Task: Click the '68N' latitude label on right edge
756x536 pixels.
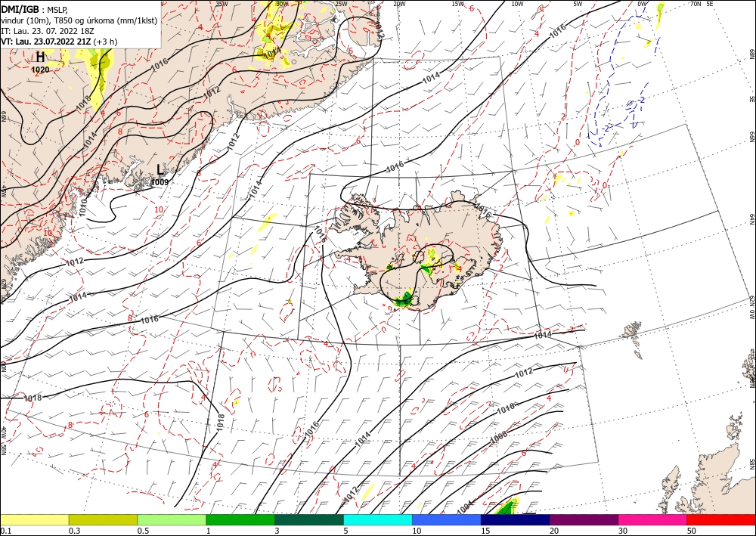Action: 752,54
